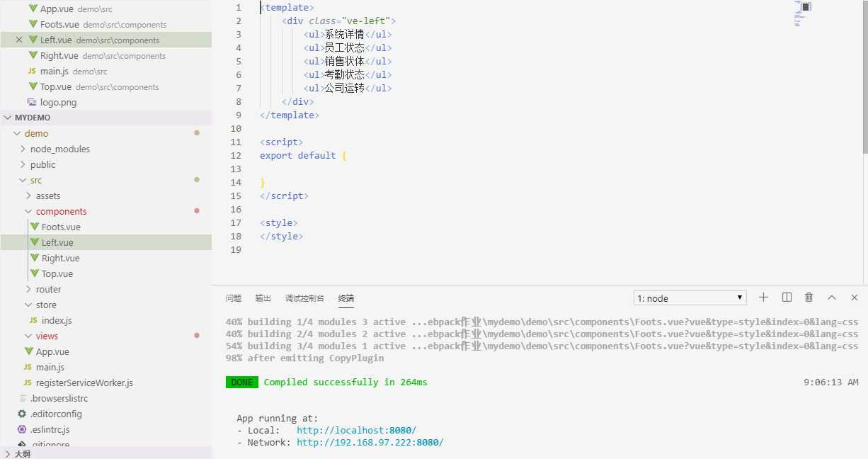Click 'Compiled successfully in 264ms' message
The image size is (868, 459).
346,382
